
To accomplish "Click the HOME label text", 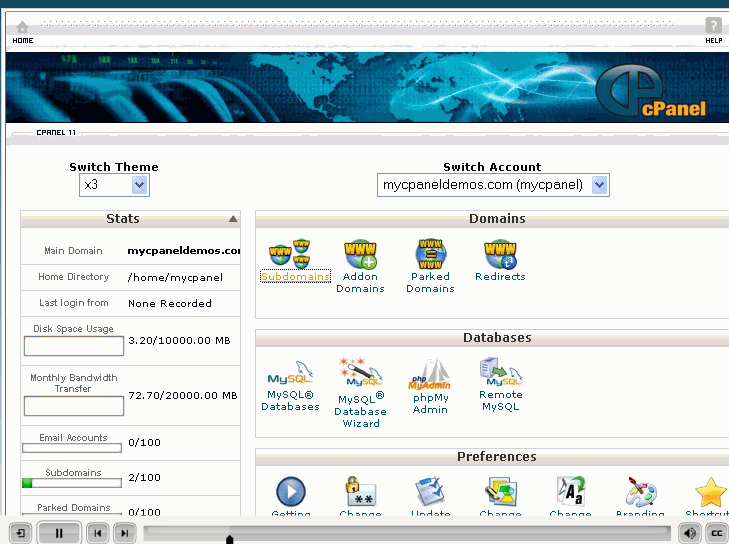I will pyautogui.click(x=23, y=40).
